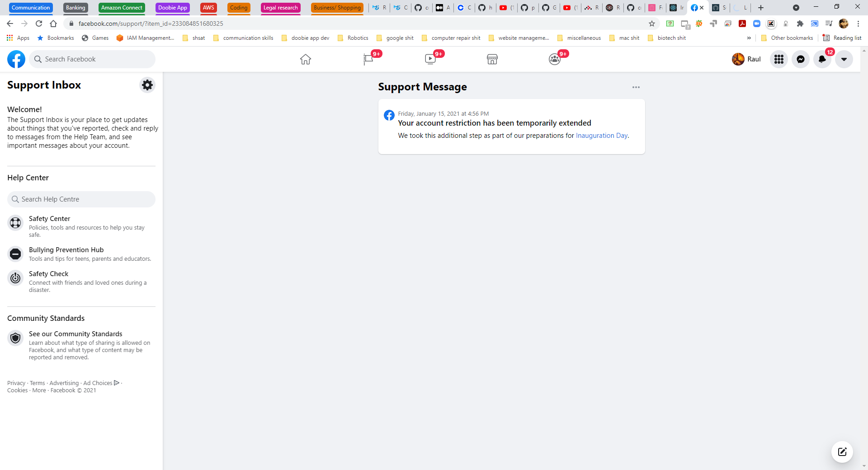Reload the current page
Image resolution: width=868 pixels, height=470 pixels.
(x=39, y=23)
